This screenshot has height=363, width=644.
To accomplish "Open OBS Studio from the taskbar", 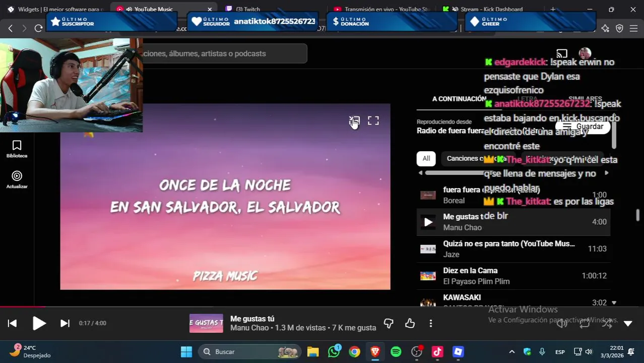I will [x=417, y=352].
